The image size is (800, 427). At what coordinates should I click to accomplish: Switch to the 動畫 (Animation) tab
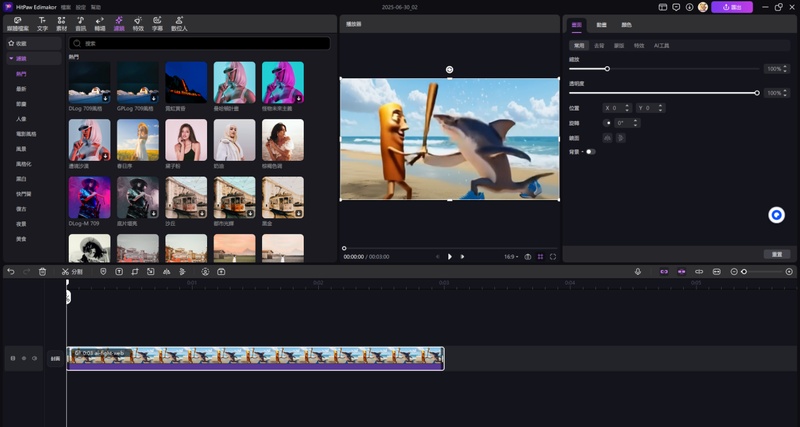[x=602, y=24]
